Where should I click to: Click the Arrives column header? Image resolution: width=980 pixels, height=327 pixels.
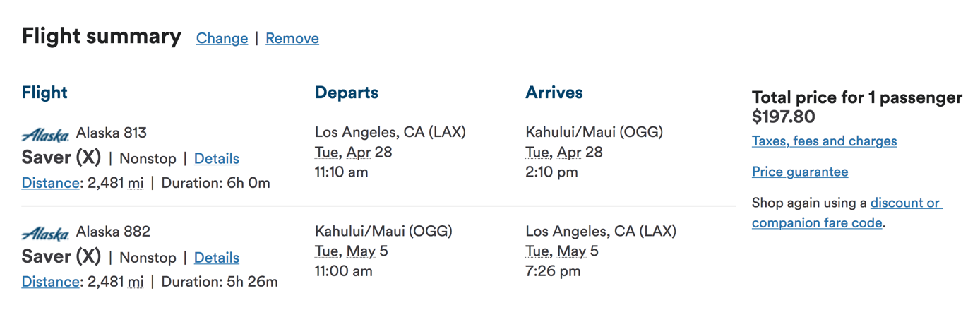coord(554,93)
